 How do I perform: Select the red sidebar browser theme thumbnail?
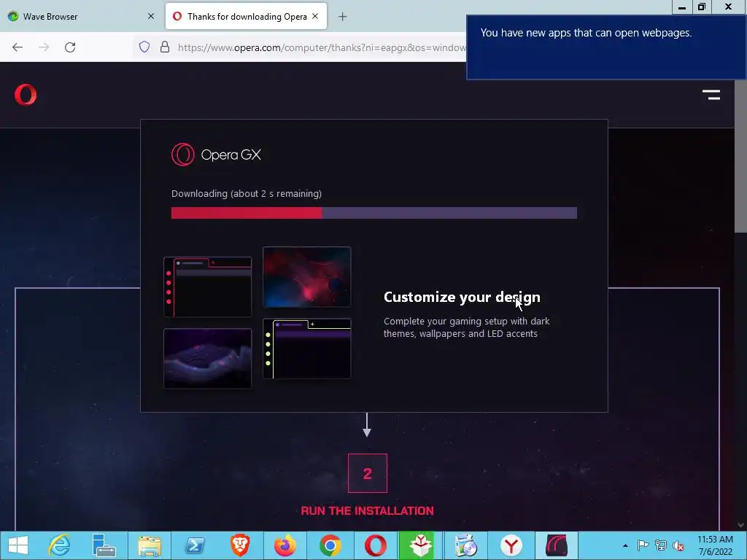click(x=207, y=287)
